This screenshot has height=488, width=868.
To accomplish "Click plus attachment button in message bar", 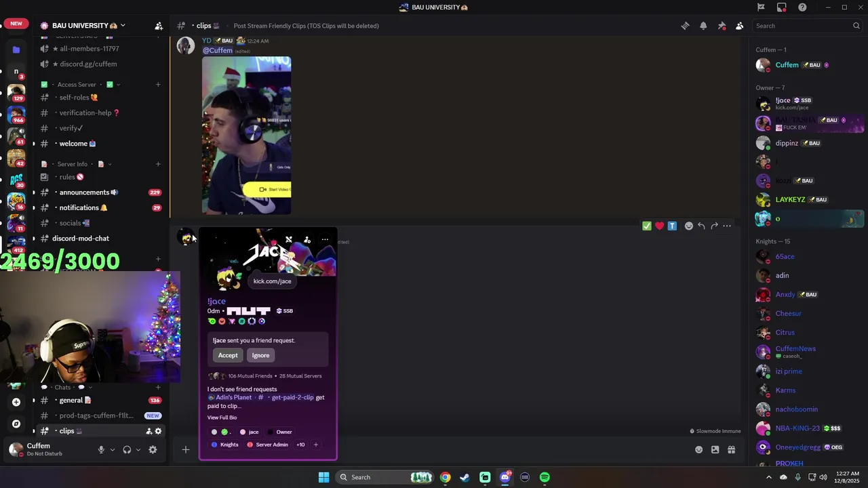I will [185, 449].
